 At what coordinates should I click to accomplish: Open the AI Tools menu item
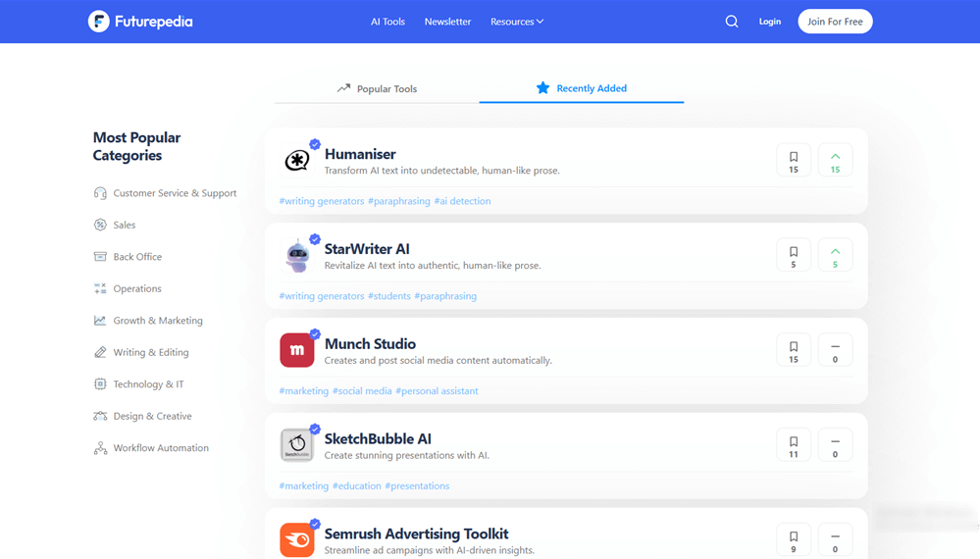tap(387, 22)
